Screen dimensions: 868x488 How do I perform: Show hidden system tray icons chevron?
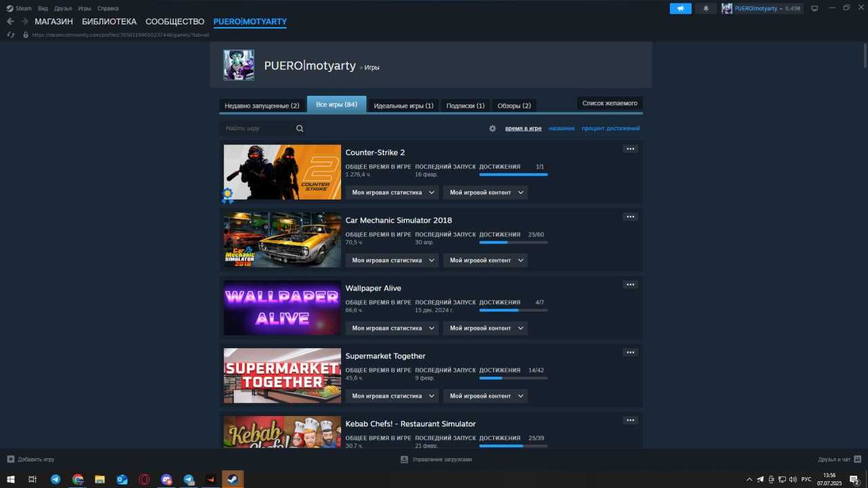(749, 479)
